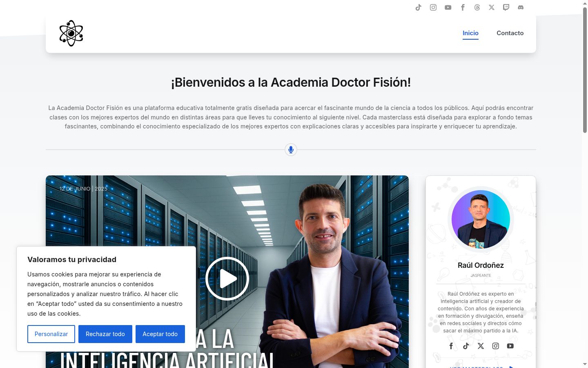The width and height of the screenshot is (588, 368).
Task: Click Raúl Ordoñez's round profile photo
Action: [x=481, y=220]
